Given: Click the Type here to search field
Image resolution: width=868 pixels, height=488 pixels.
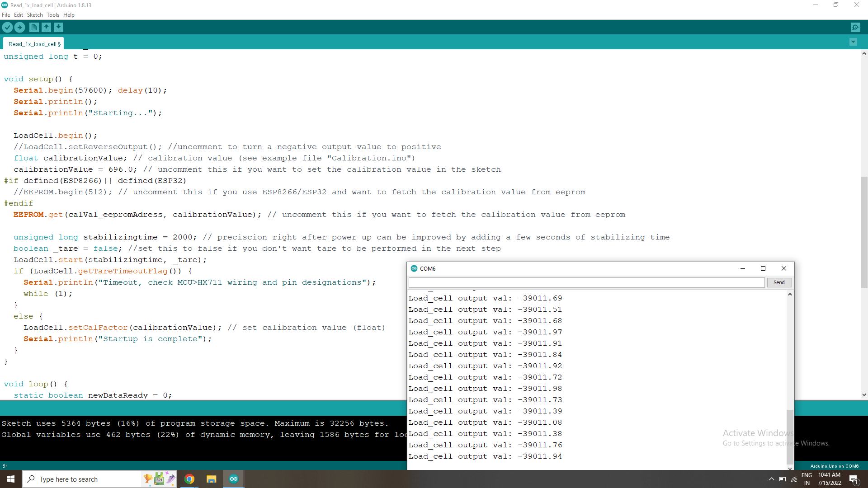Looking at the screenshot, I should [x=81, y=479].
